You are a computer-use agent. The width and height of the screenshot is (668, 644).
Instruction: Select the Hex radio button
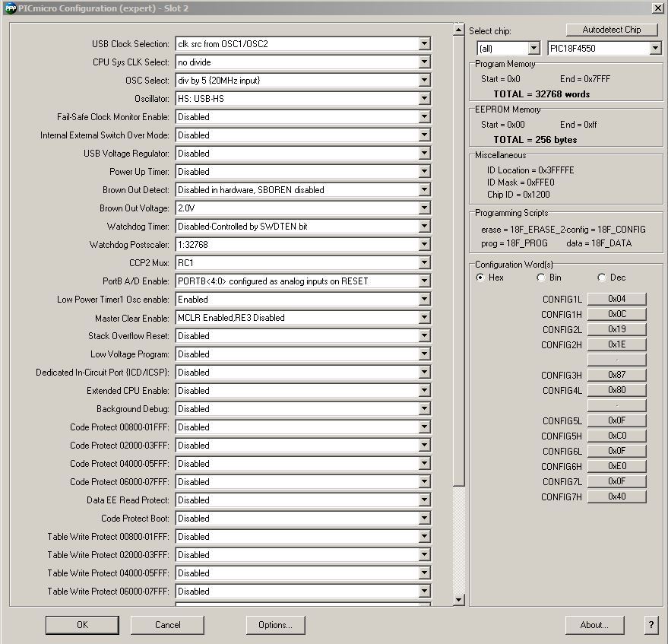480,278
